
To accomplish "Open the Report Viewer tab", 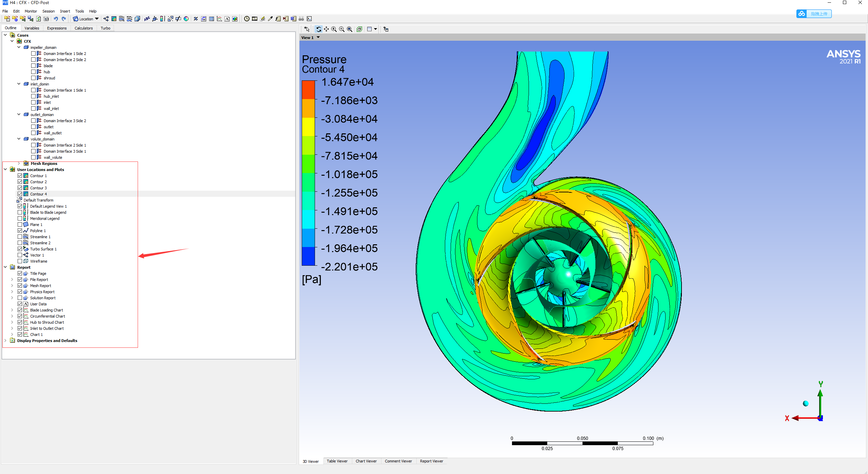I will (x=431, y=461).
